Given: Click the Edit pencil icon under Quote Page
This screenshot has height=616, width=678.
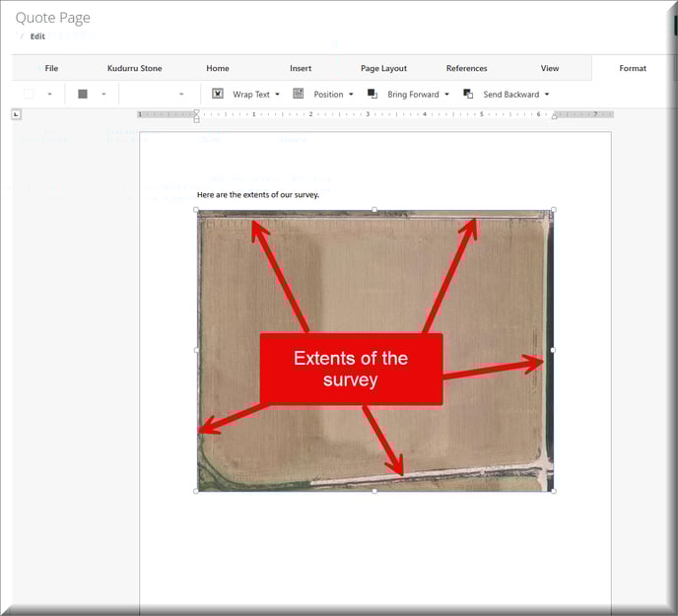Looking at the screenshot, I should click(24, 36).
